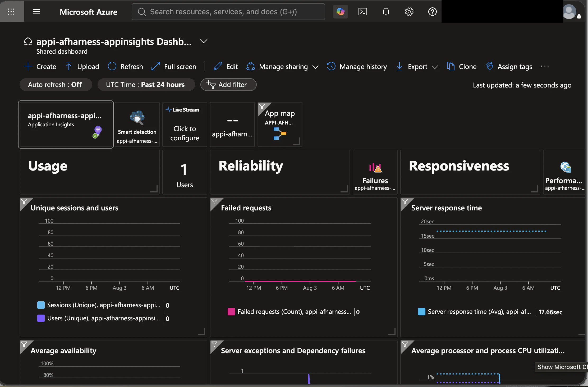The width and height of the screenshot is (588, 387).
Task: Click filter icon on Server exceptions chart
Action: click(x=215, y=344)
